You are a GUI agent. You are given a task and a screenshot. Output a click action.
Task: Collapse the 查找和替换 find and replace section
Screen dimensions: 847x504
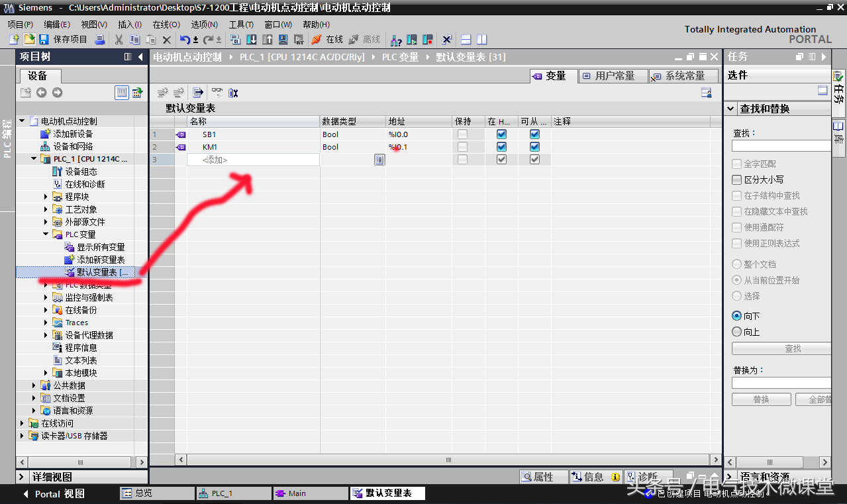pyautogui.click(x=730, y=109)
